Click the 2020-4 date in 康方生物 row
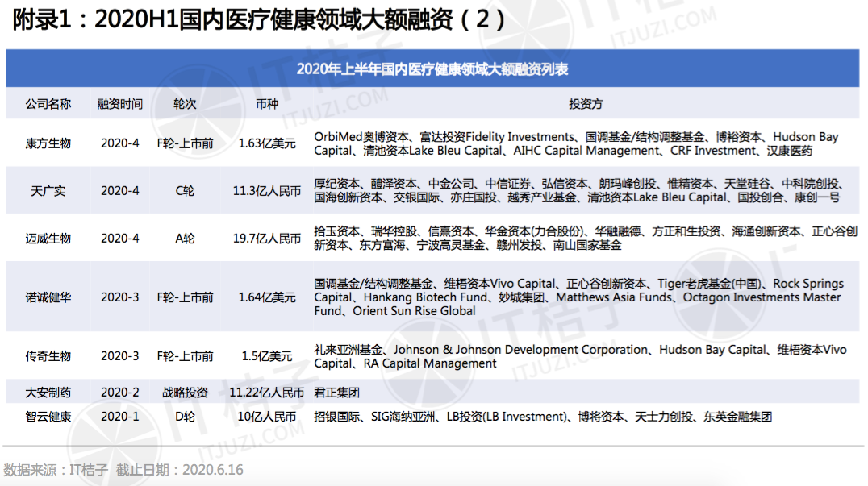Screen dimensions: 868x486 (x=120, y=143)
